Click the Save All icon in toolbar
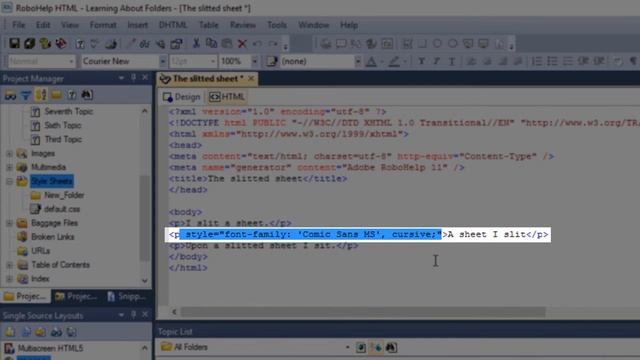The width and height of the screenshot is (640, 360). [x=29, y=43]
